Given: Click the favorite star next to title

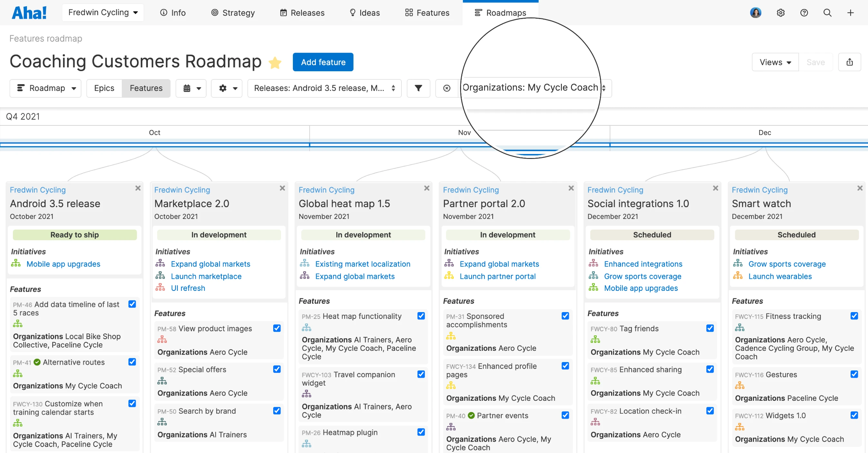Looking at the screenshot, I should (275, 63).
